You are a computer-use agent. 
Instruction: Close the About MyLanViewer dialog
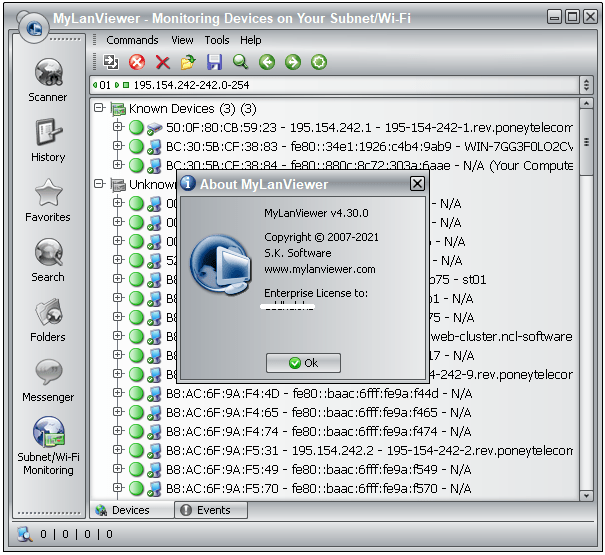[417, 184]
